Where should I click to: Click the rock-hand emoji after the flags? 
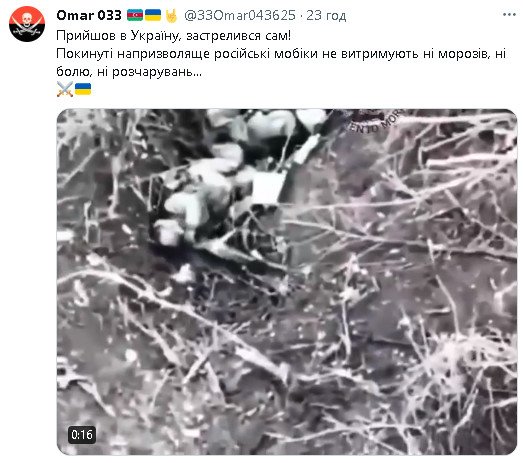pos(171,16)
